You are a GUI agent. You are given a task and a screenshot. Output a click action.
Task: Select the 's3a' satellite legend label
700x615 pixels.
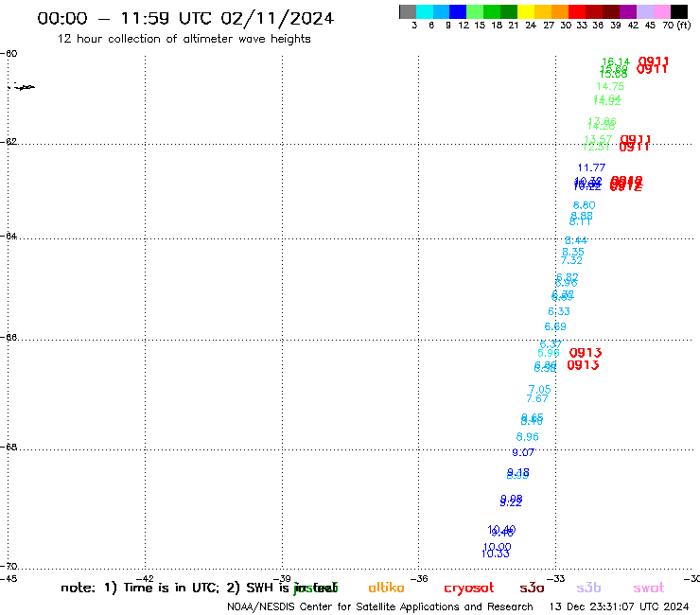533,588
